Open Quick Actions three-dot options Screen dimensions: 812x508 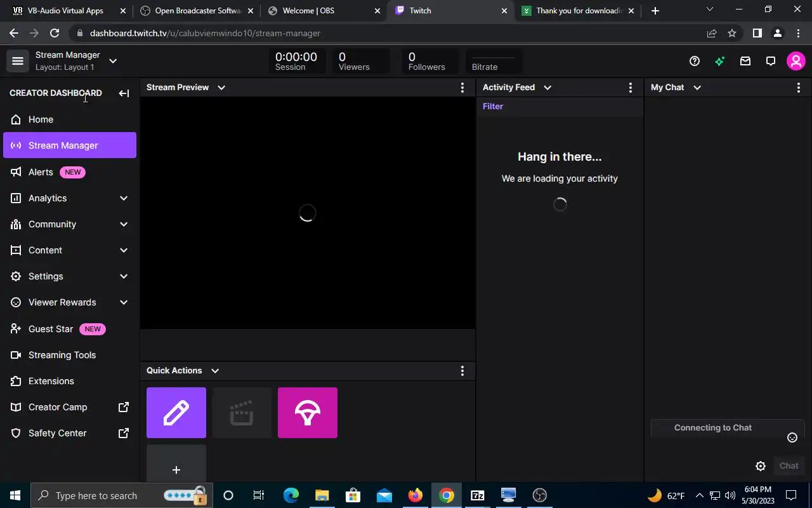coord(462,371)
